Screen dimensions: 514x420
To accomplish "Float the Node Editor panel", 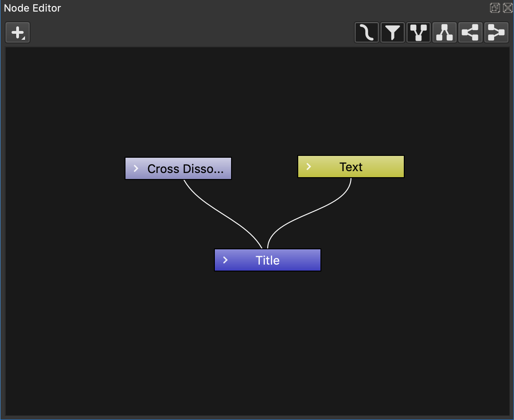I will pos(495,8).
